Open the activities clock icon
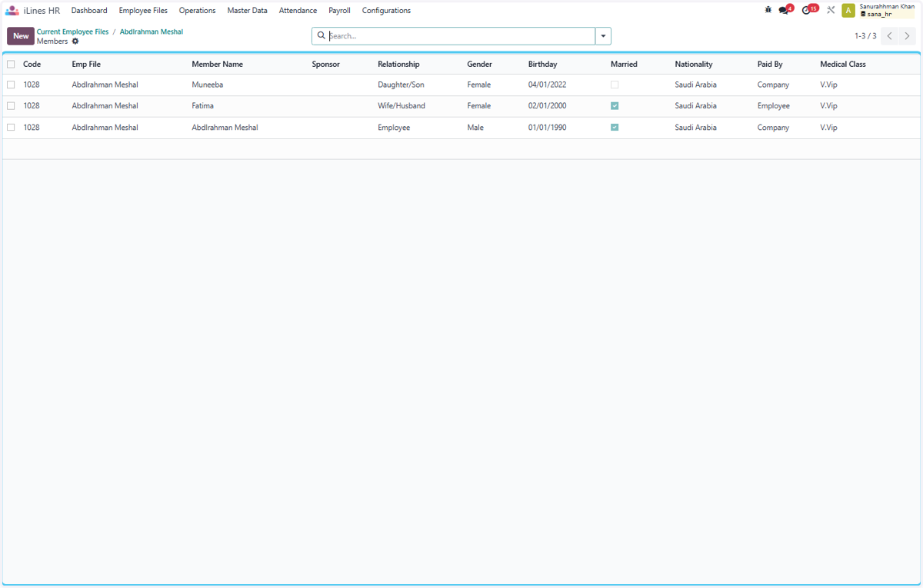923x588 pixels. pyautogui.click(x=807, y=10)
